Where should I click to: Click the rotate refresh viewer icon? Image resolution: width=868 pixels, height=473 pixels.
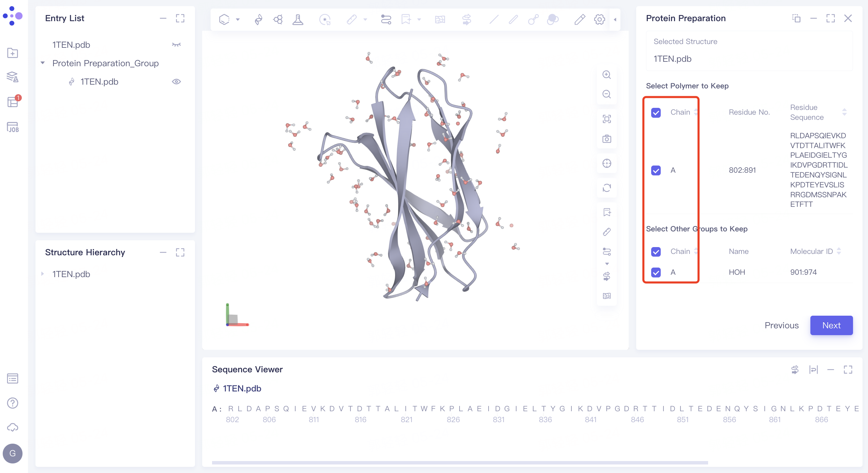607,188
